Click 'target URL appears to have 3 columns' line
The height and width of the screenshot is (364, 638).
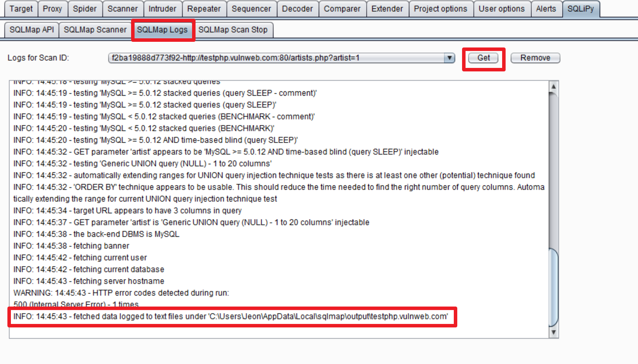(128, 211)
